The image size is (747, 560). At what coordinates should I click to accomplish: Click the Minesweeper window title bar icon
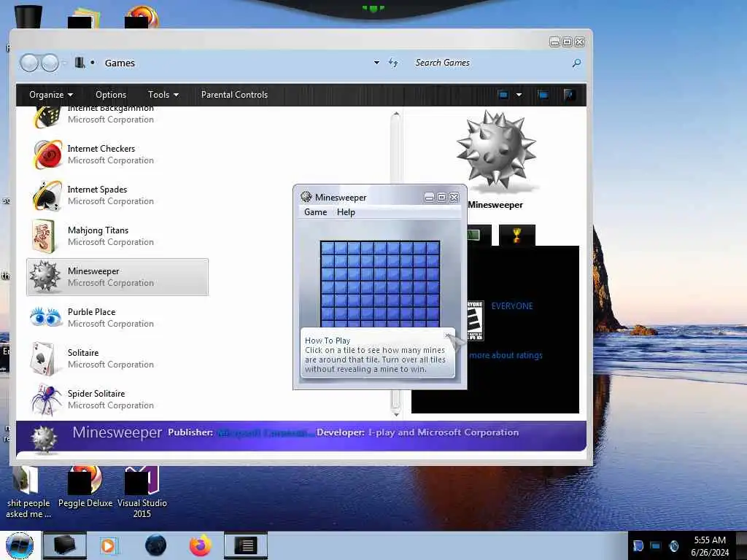pyautogui.click(x=306, y=197)
